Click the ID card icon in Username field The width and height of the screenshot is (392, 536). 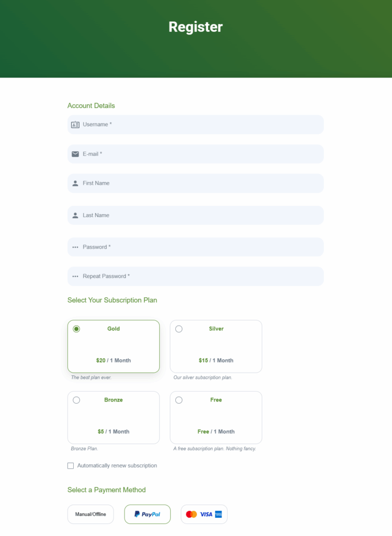[75, 125]
